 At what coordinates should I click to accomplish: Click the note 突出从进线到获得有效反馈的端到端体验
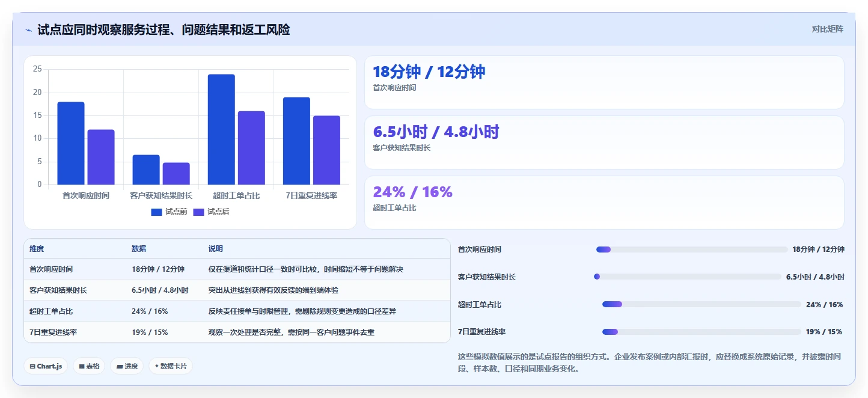point(274,290)
